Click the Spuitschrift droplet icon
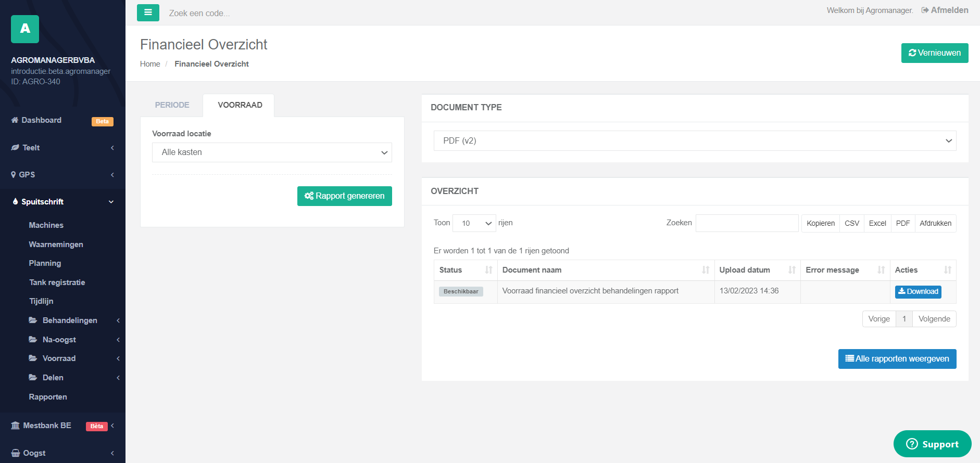This screenshot has height=463, width=980. [x=15, y=202]
